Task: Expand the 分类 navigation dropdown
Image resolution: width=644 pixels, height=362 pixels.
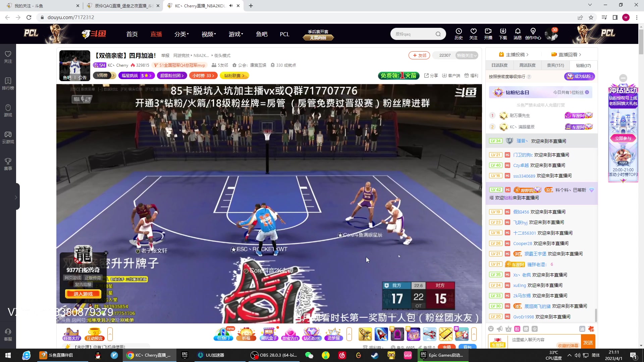Action: pos(181,34)
